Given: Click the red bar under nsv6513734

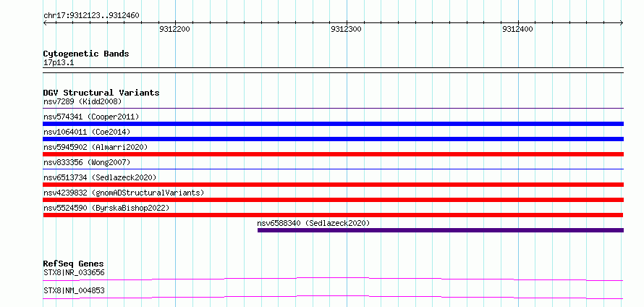Looking at the screenshot, I should 334,185.
